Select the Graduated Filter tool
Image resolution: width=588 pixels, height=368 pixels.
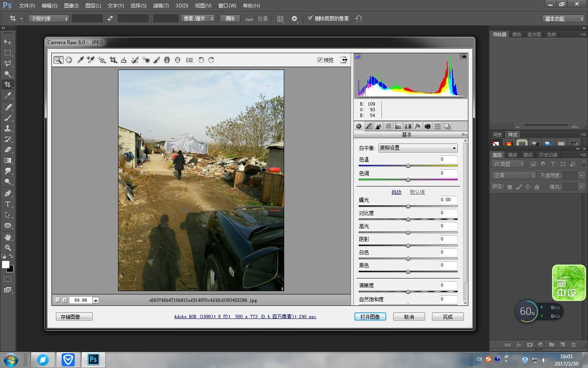click(x=167, y=60)
